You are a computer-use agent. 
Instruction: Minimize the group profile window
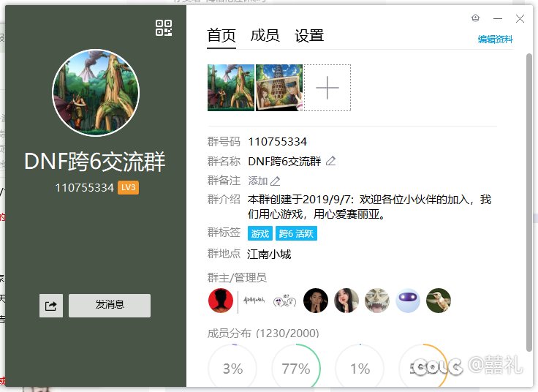(498, 18)
